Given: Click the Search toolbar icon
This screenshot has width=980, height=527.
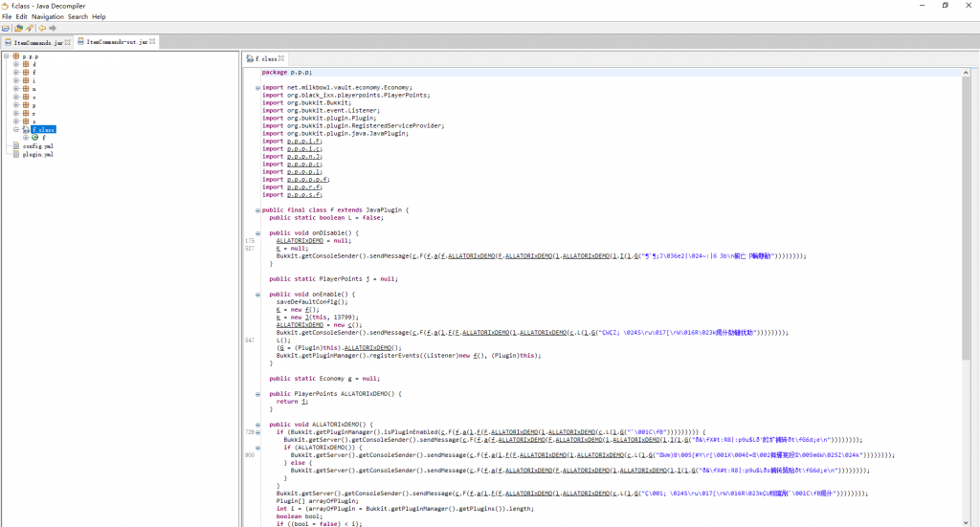Looking at the screenshot, I should [29, 28].
